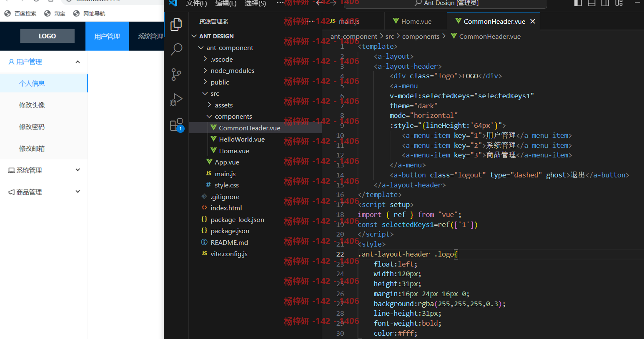Click the JS icon beside main.js in the explorer
644x339 pixels.
coord(208,174)
